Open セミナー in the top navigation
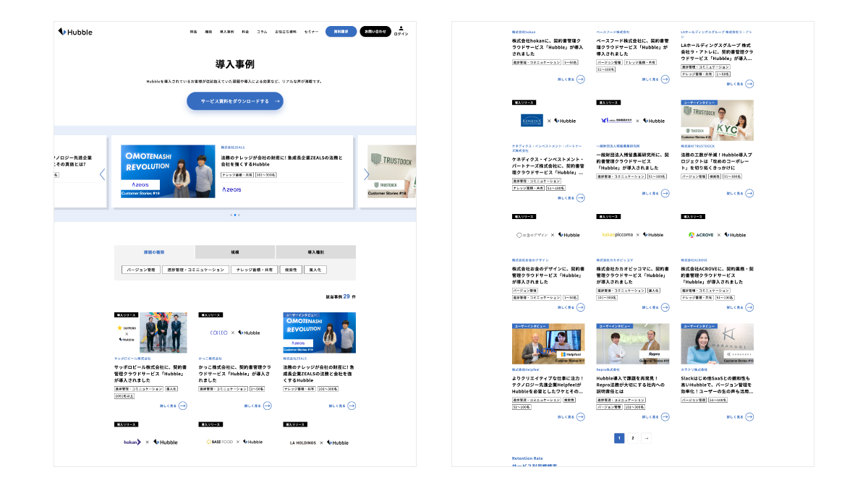The width and height of the screenshot is (868, 488). click(311, 32)
